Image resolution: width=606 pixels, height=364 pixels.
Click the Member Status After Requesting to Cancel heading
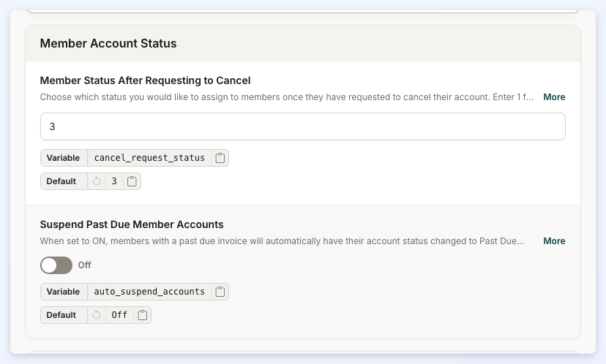pyautogui.click(x=145, y=80)
